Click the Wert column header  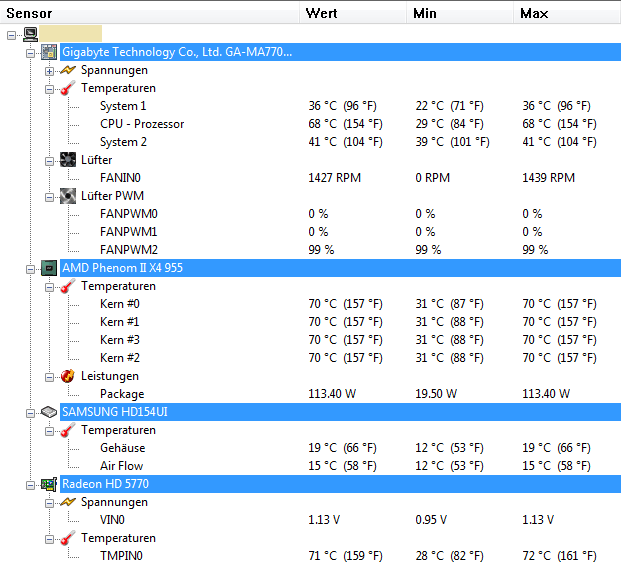[353, 13]
